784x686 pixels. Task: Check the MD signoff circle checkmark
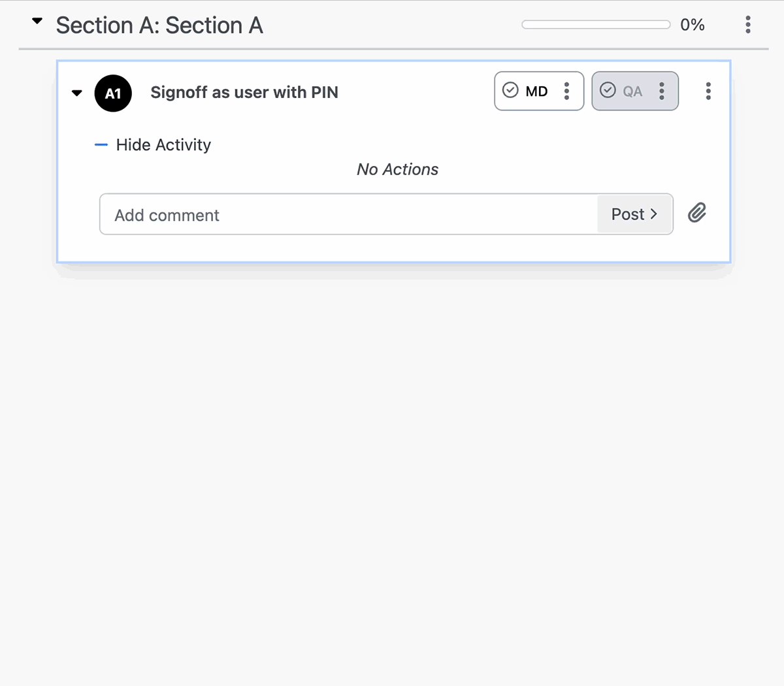point(510,90)
